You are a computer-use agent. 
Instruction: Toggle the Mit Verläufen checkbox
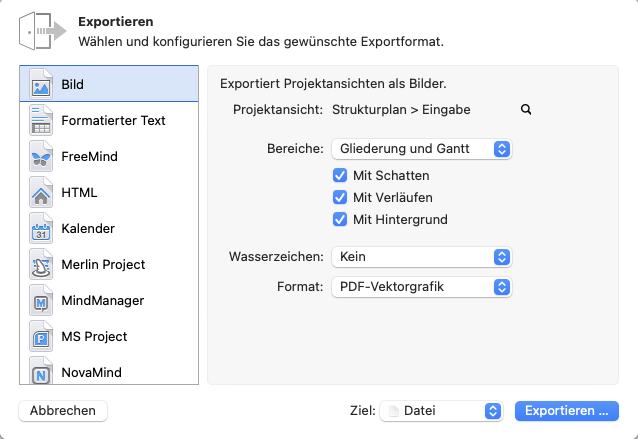(340, 197)
